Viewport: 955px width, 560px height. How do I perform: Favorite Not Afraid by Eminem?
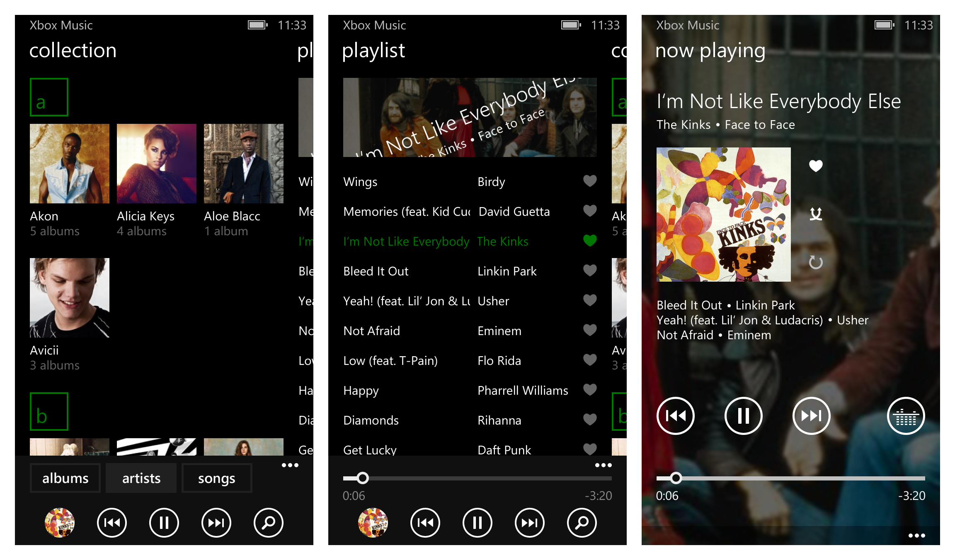tap(590, 330)
